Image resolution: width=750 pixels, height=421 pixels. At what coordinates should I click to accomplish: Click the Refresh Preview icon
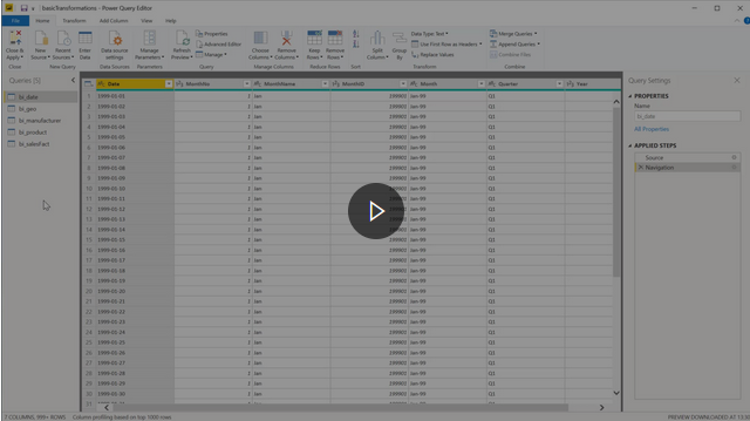[181, 39]
